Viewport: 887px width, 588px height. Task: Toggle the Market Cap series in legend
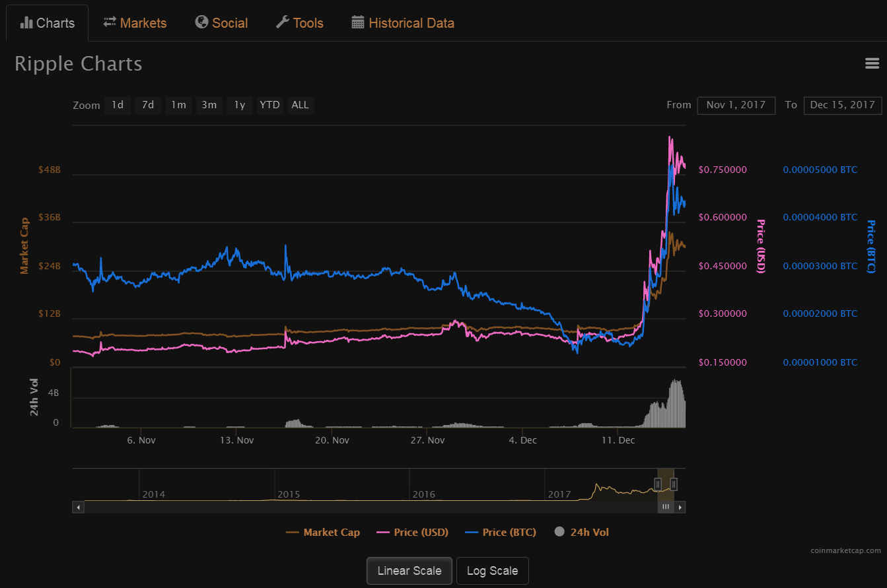coord(323,533)
